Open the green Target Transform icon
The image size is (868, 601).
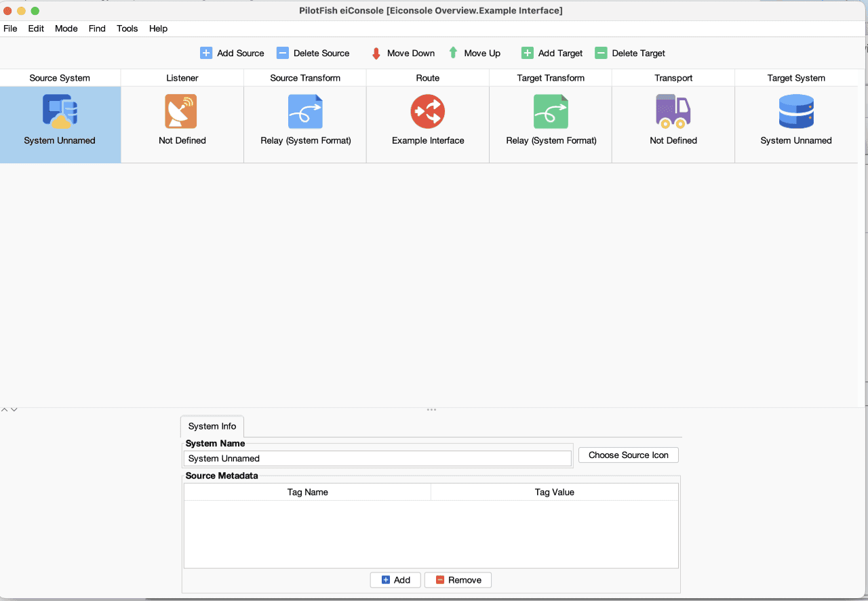point(551,111)
